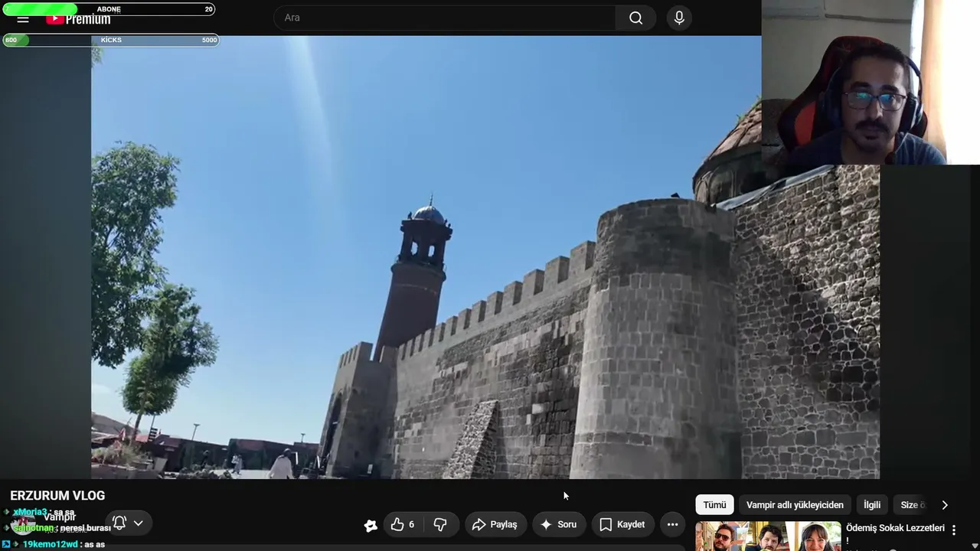The width and height of the screenshot is (980, 551).
Task: Open the Soru ask button
Action: click(558, 524)
